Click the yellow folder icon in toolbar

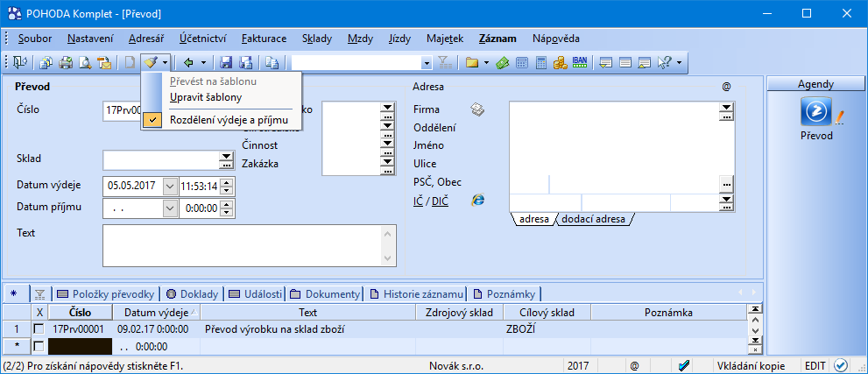tap(471, 62)
